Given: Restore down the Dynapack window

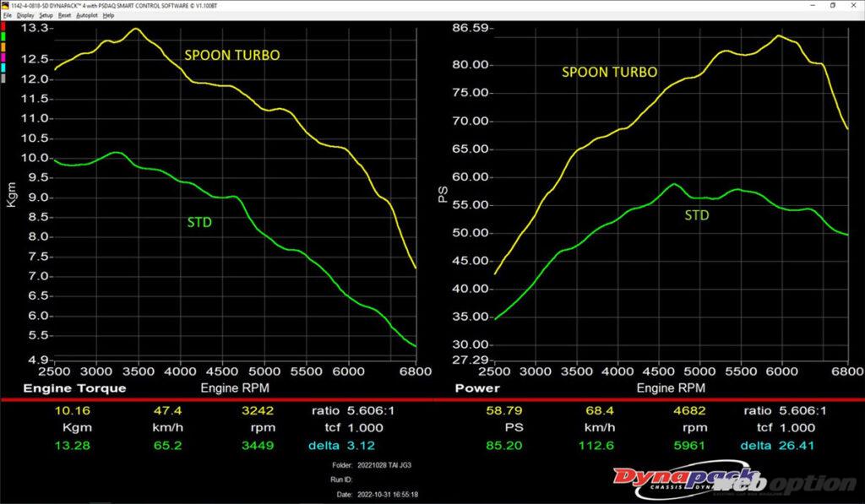Looking at the screenshot, I should (833, 6).
